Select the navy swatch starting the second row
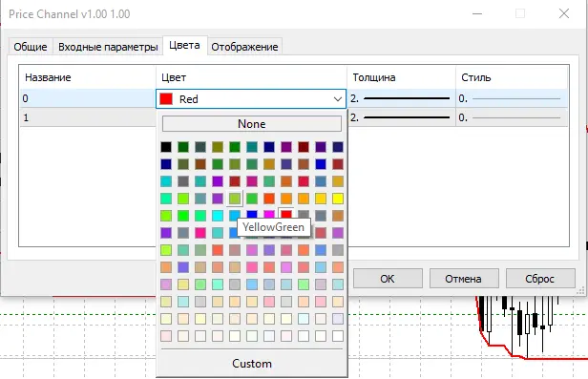This screenshot has height=379, width=588. pyautogui.click(x=166, y=164)
